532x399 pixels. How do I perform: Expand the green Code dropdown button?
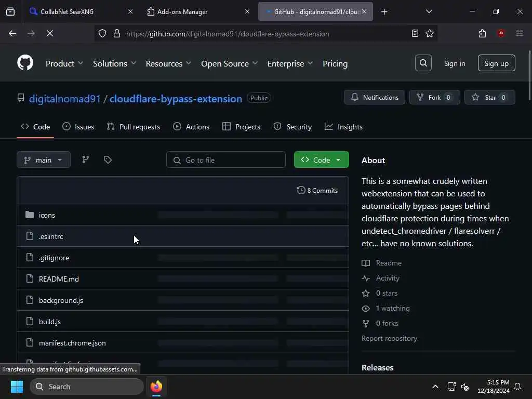tap(321, 160)
